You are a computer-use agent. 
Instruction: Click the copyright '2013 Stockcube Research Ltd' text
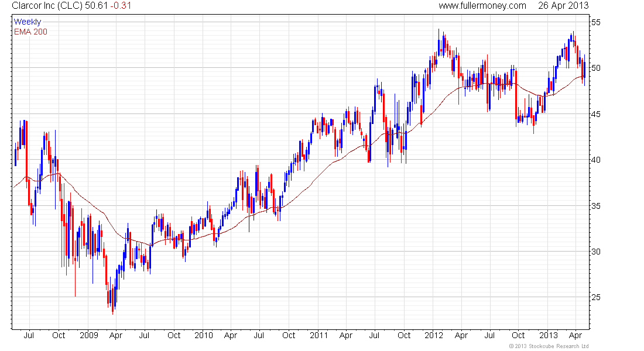(549, 346)
